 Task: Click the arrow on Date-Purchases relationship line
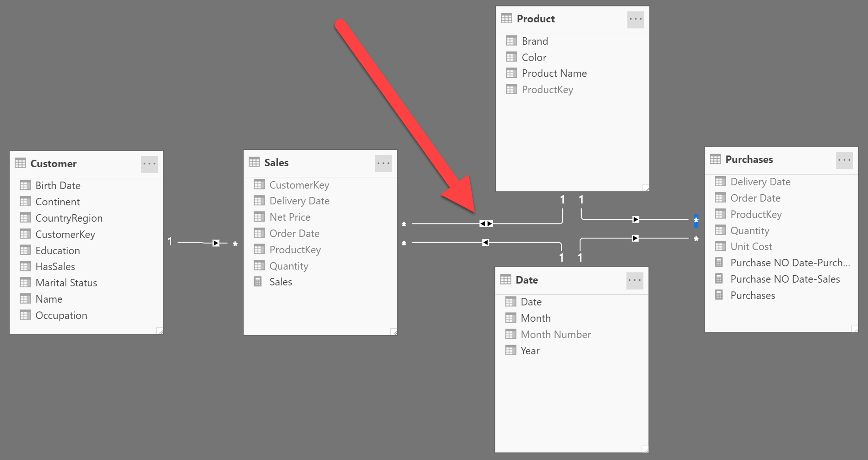tap(635, 238)
